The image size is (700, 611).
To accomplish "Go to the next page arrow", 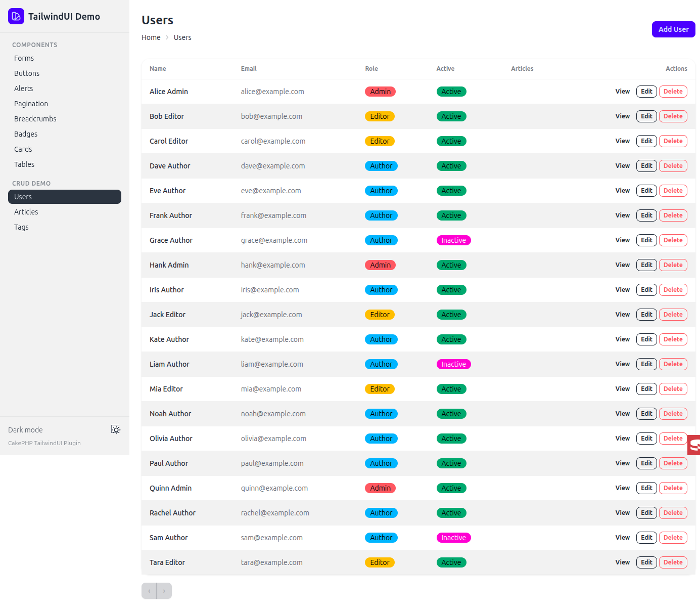I will point(164,591).
